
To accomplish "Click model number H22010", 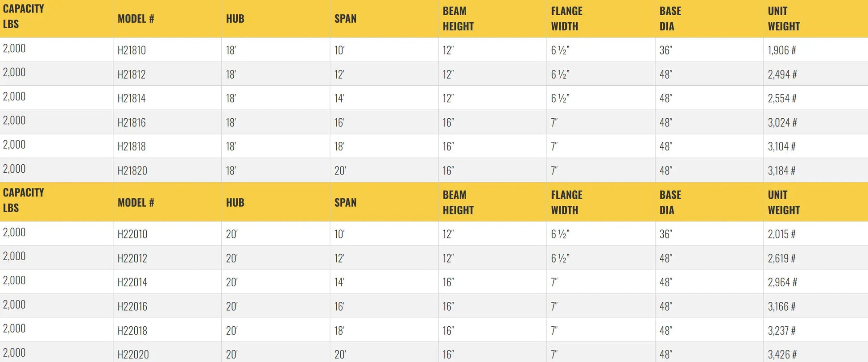I will (x=132, y=234).
